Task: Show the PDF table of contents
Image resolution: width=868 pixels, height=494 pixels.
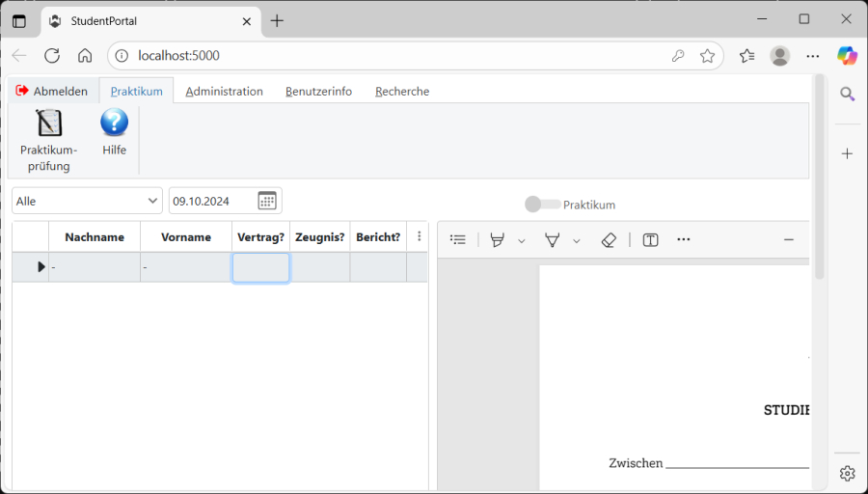Action: 458,240
